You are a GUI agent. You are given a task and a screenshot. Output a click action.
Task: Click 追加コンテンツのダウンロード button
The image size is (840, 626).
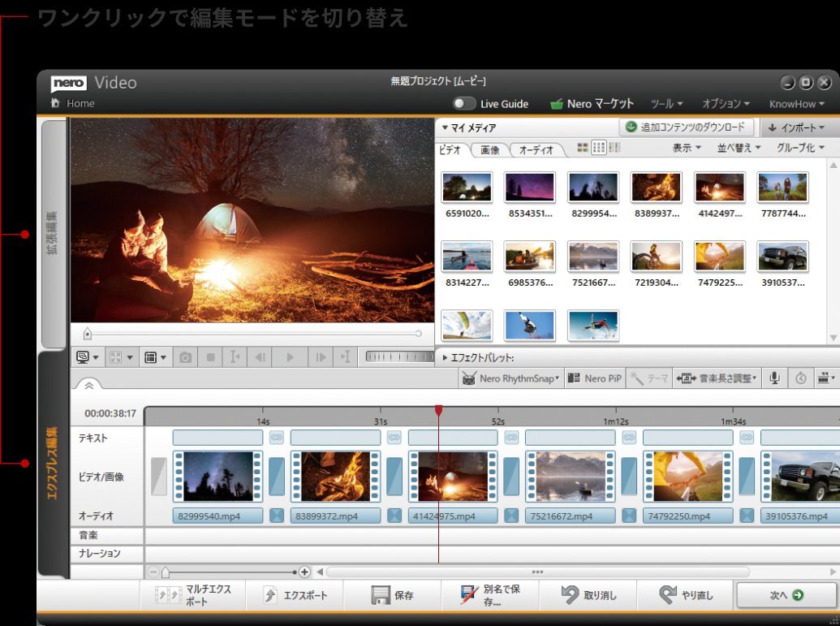(x=686, y=127)
